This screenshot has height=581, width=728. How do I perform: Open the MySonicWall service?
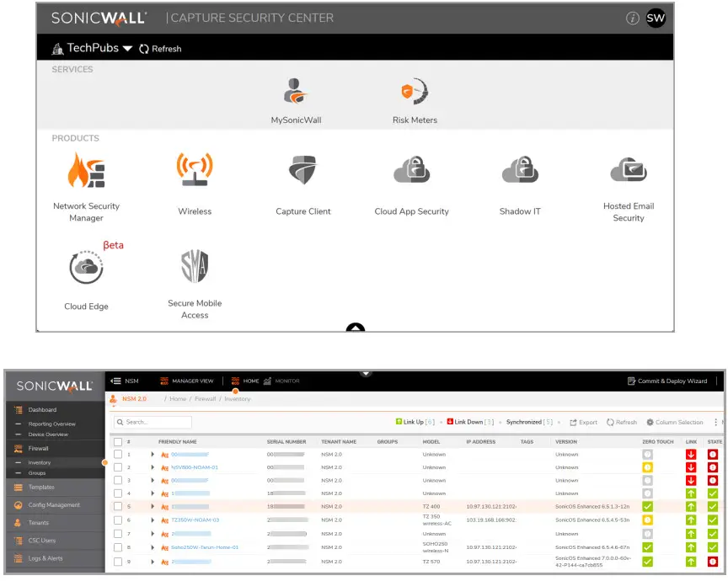(x=297, y=93)
